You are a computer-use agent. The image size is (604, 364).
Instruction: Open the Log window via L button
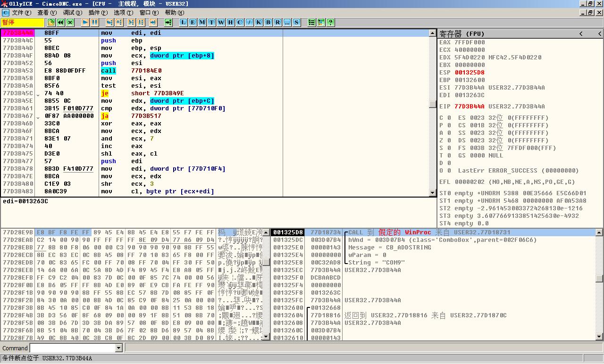pyautogui.click(x=183, y=22)
